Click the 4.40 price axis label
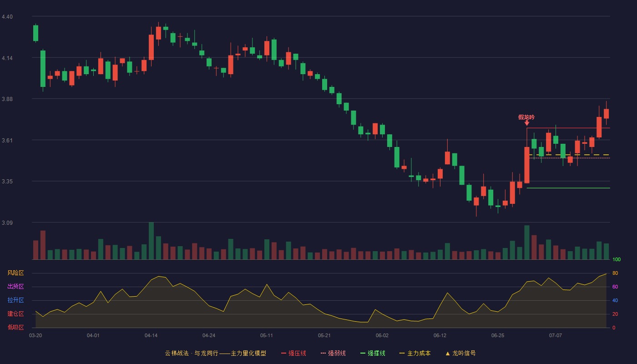Screen dimensions: 637x364 [7, 17]
